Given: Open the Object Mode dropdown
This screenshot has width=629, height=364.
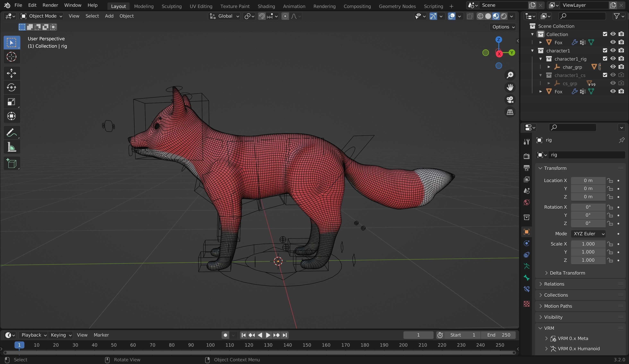Looking at the screenshot, I should pos(41,16).
